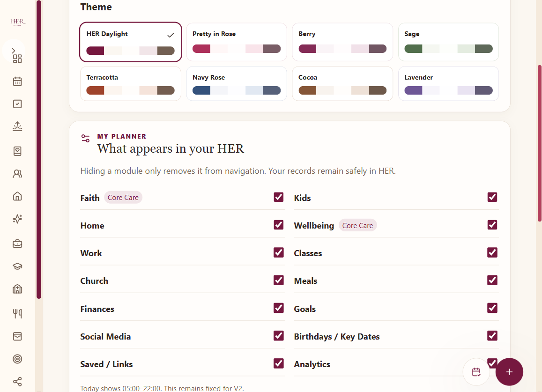Open the fork and knife meals icon

(x=17, y=313)
